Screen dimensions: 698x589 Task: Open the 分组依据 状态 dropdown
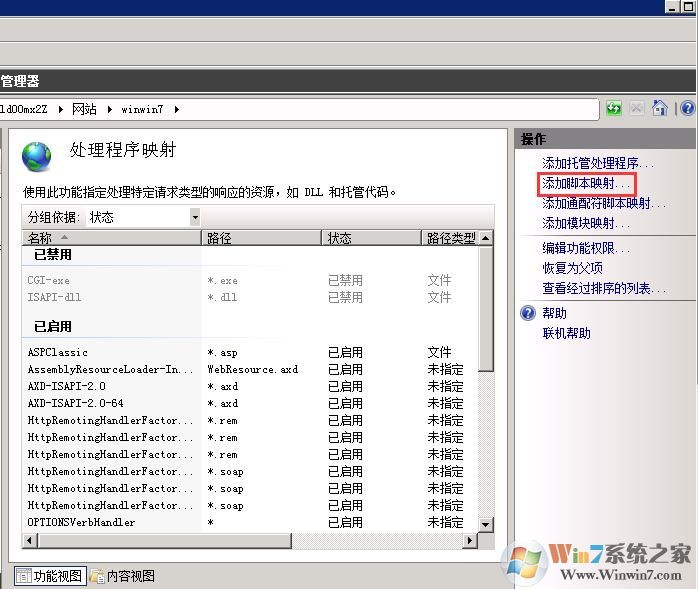(194, 217)
